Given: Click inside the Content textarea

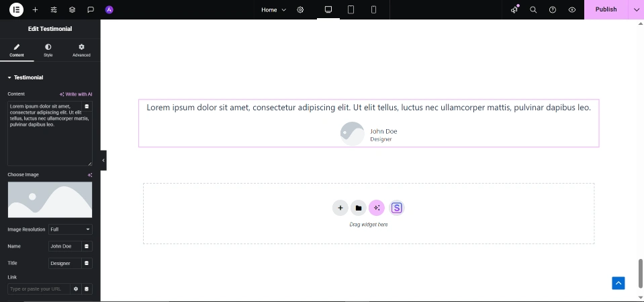Looking at the screenshot, I should (50, 134).
